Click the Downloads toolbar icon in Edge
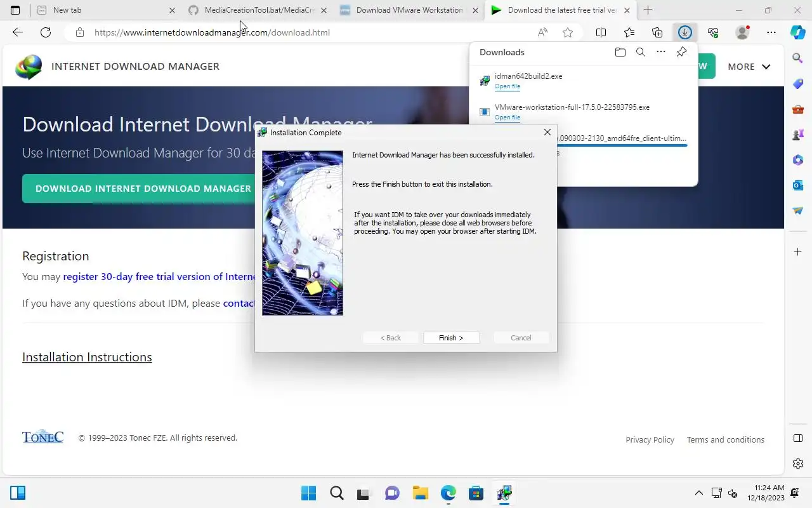This screenshot has height=508, width=812. (684, 32)
